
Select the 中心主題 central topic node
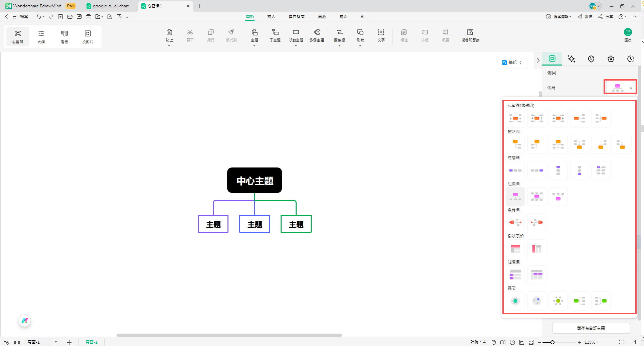[255, 181]
